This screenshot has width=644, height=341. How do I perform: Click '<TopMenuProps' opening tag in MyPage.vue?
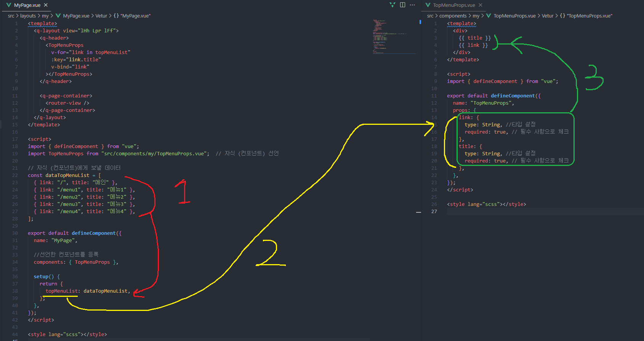tap(64, 45)
